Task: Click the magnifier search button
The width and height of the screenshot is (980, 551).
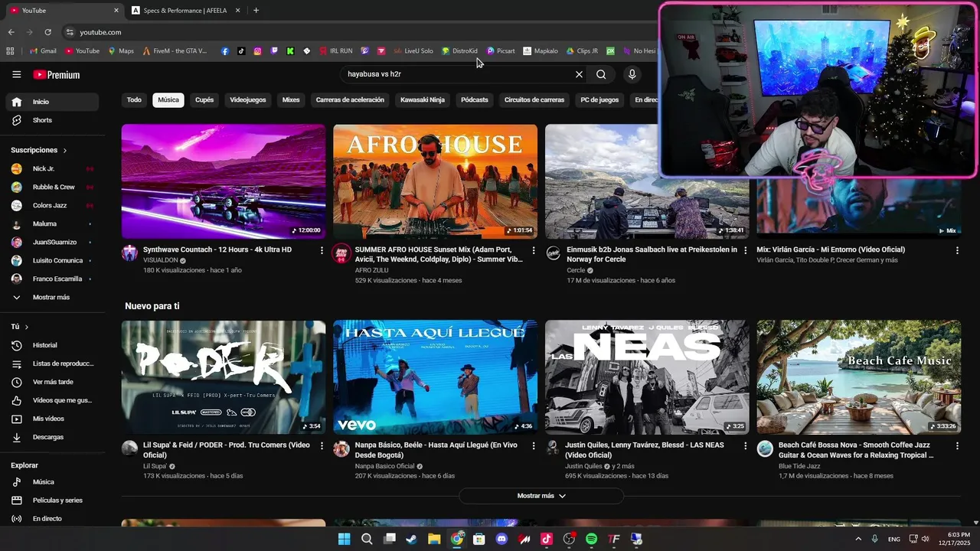Action: (601, 74)
